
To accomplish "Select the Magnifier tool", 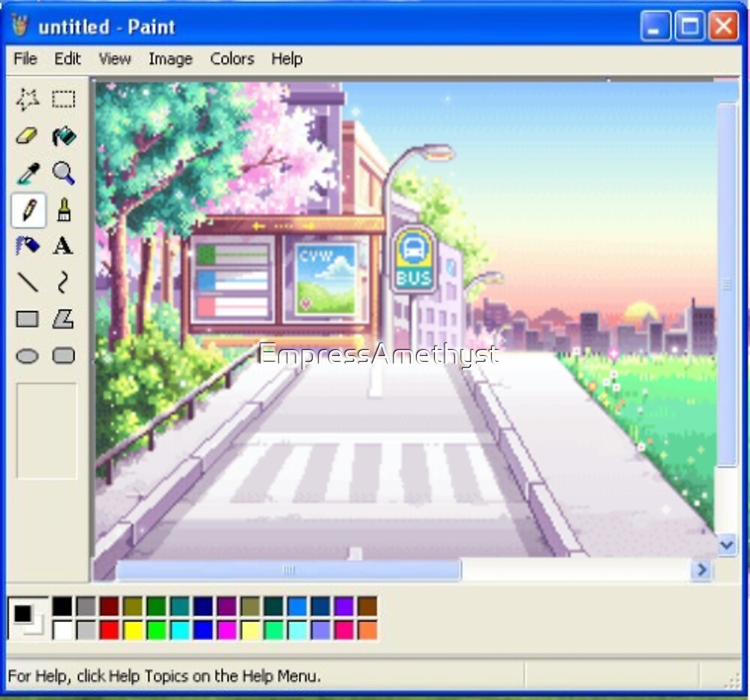I will coord(64,173).
